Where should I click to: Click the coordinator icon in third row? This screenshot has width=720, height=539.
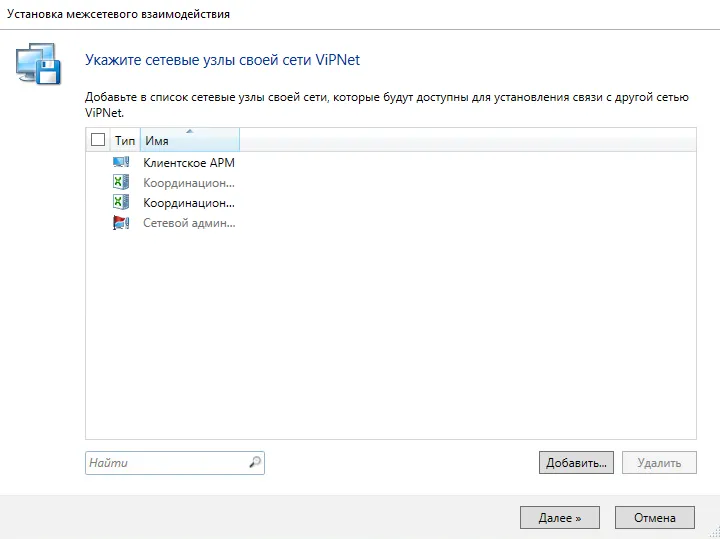121,202
